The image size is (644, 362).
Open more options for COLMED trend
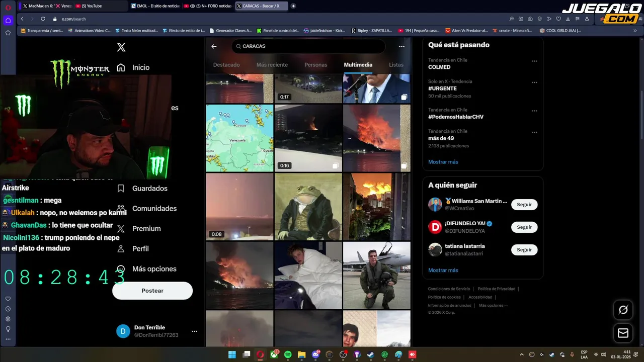[534, 61]
